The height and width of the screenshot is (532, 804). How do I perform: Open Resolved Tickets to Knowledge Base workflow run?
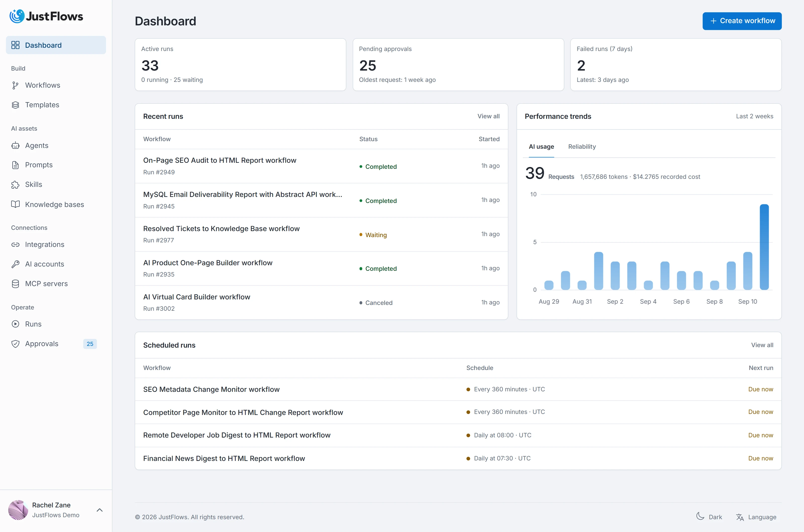point(321,234)
